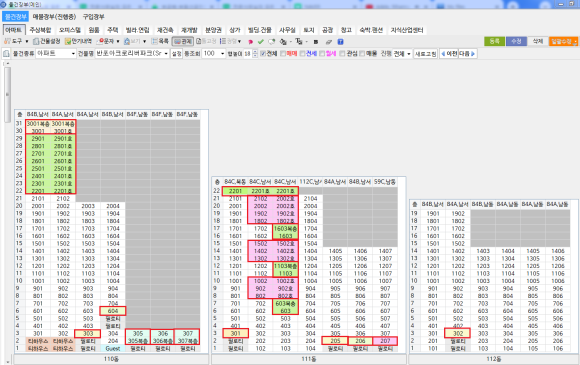Viewport: 580px width, 365px height.
Task: Click the green checkmark toolbar icon
Action: (261, 42)
